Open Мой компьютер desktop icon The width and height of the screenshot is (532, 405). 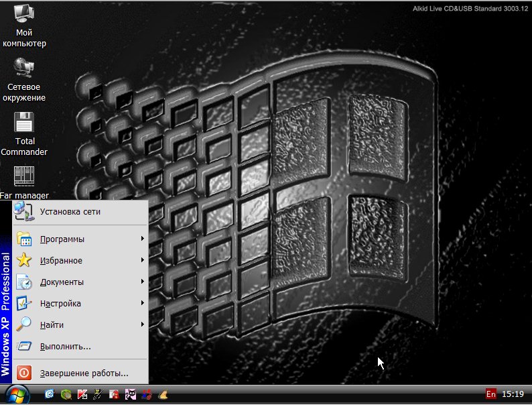[24, 25]
